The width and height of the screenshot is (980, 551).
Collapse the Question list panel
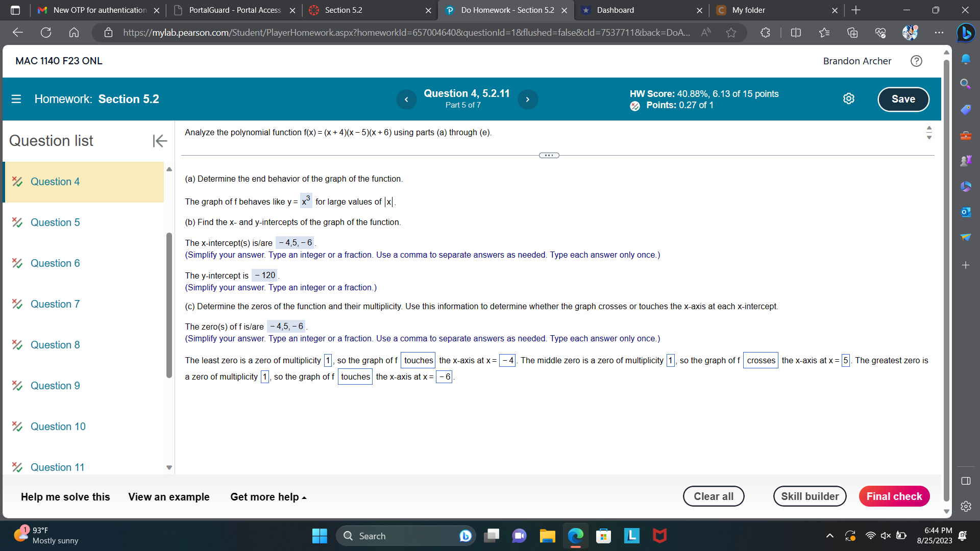coord(160,141)
